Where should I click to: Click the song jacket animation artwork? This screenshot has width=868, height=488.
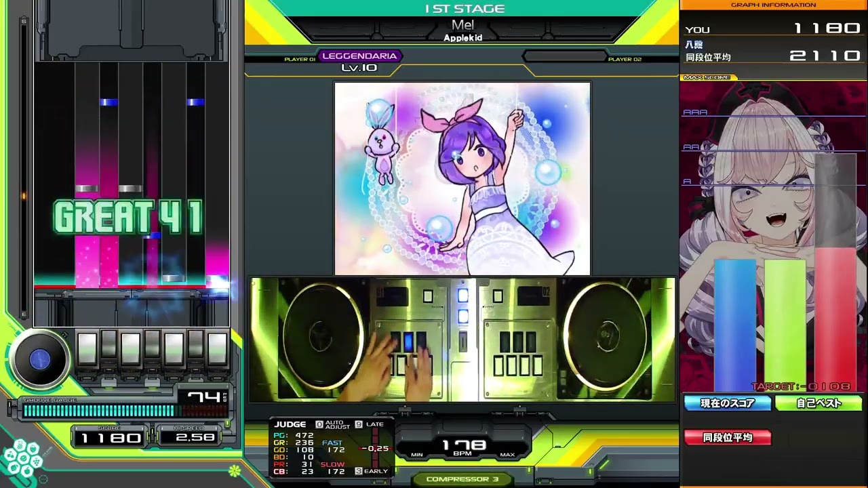[x=462, y=179]
